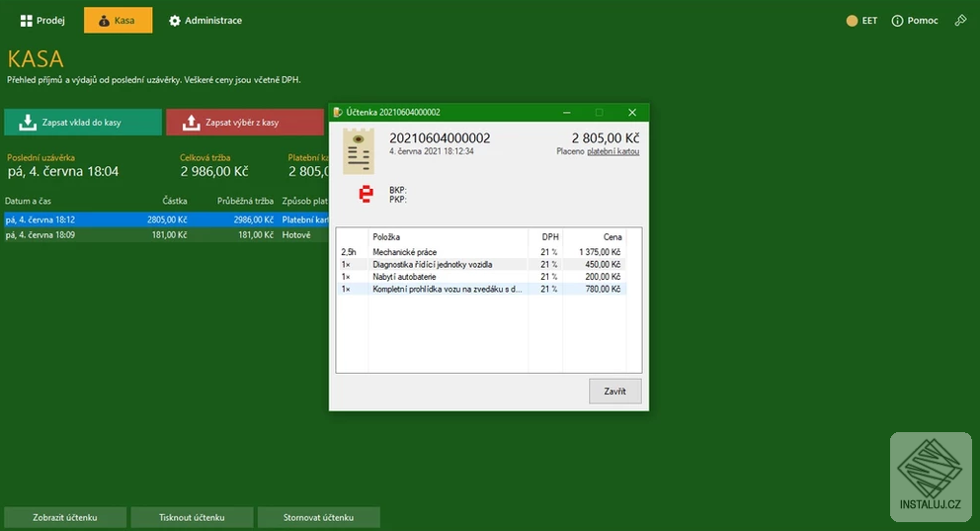Select the row pá, 4. června 18:09
This screenshot has height=531, width=980.
(166, 235)
